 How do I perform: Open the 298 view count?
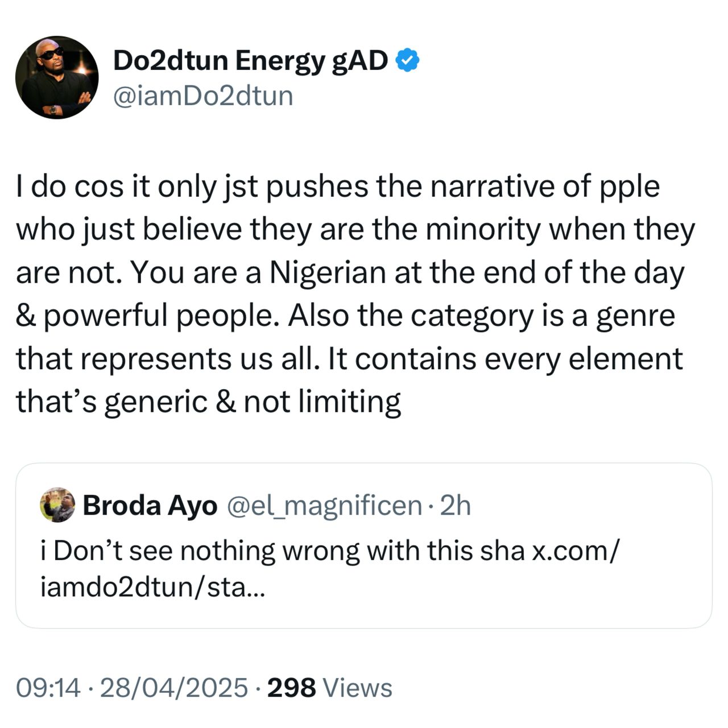click(x=291, y=688)
